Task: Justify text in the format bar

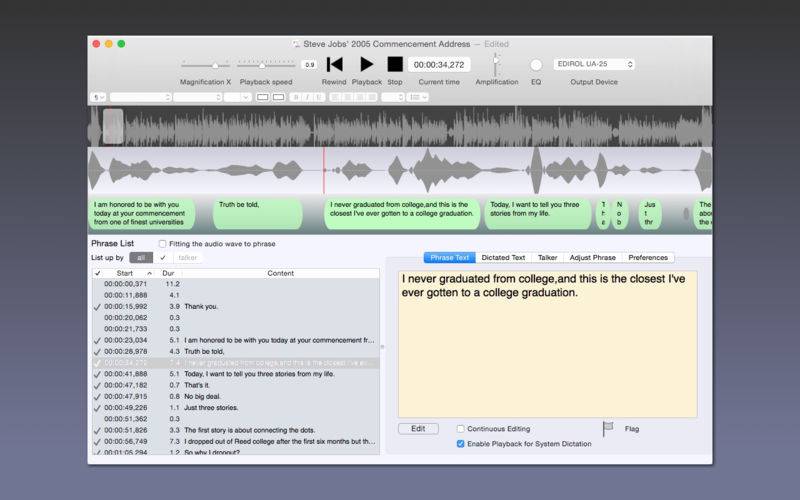Action: click(x=372, y=97)
